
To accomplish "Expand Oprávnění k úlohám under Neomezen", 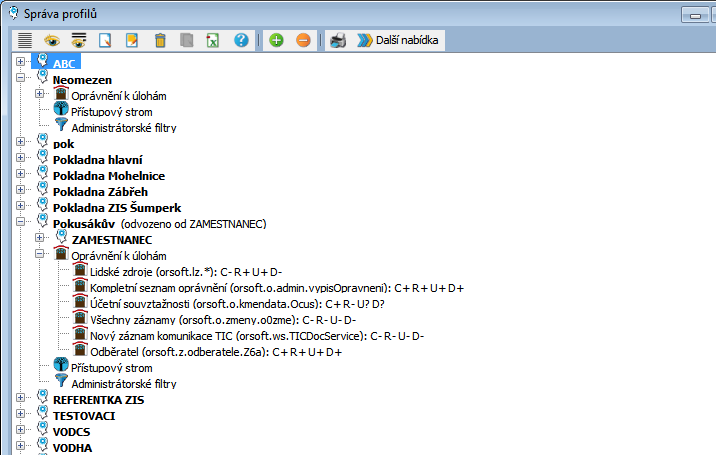I will tap(39, 94).
